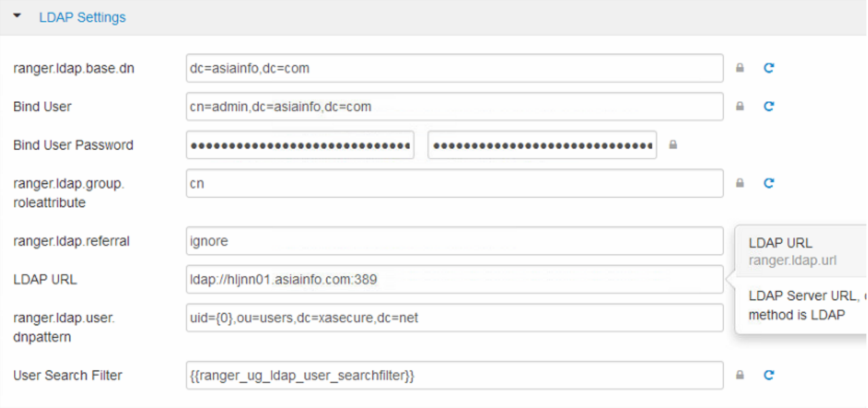Click the ranger.ldap.user.dnpattern field
Screen dimensions: 868x408
(x=454, y=318)
